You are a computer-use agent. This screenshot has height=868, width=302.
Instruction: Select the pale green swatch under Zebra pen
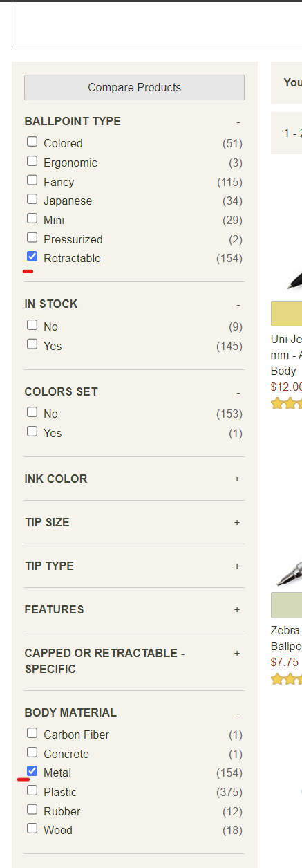286,605
